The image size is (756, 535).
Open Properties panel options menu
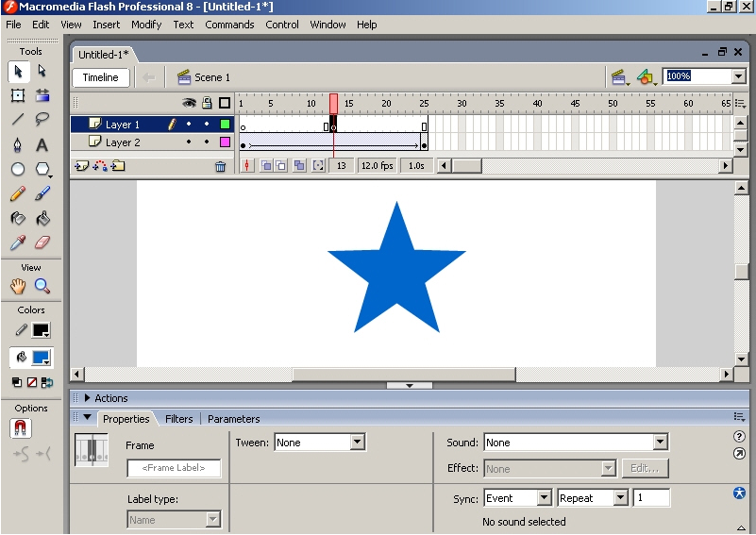pos(739,417)
